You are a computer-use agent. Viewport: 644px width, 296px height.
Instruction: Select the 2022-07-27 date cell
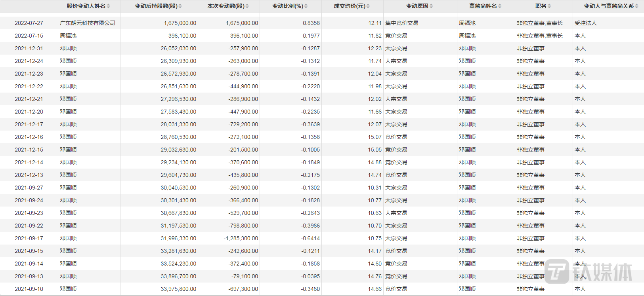pos(29,23)
